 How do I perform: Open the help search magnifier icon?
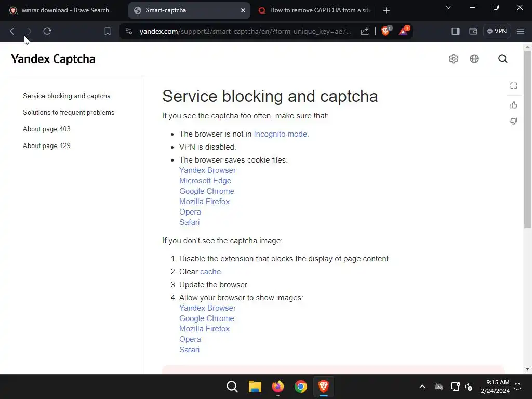point(502,59)
